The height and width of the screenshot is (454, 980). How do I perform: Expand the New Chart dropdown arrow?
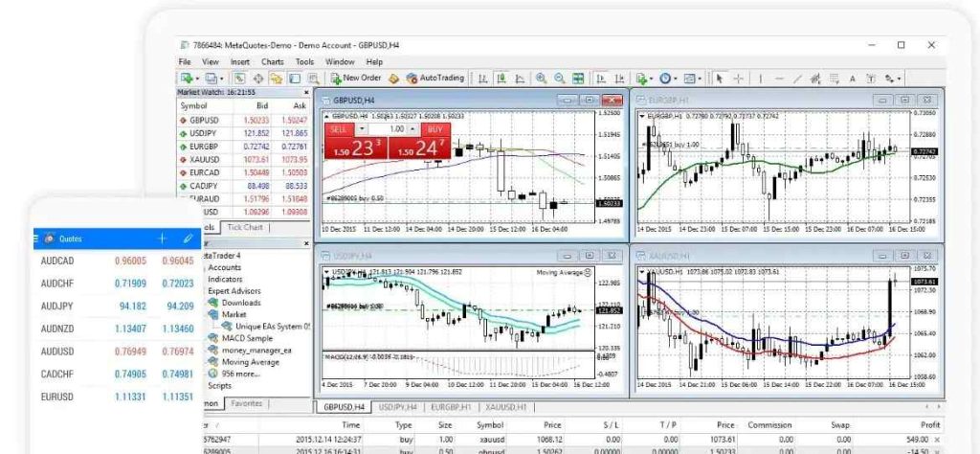coord(197,79)
